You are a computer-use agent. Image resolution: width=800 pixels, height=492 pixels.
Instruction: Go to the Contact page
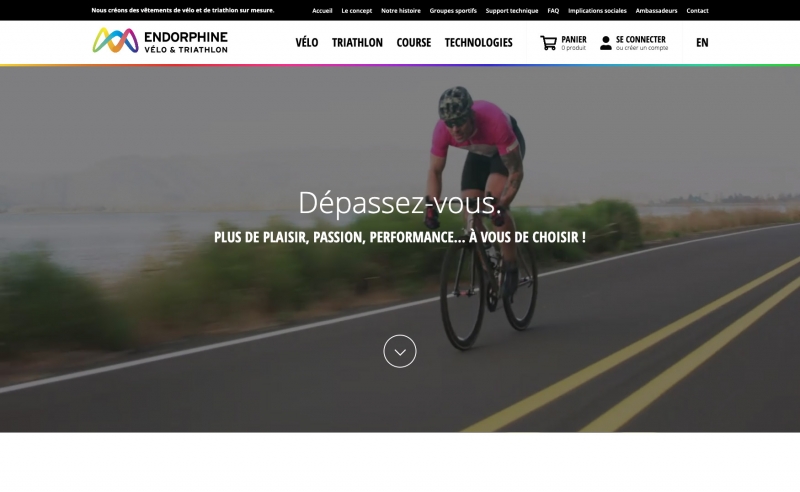point(697,11)
